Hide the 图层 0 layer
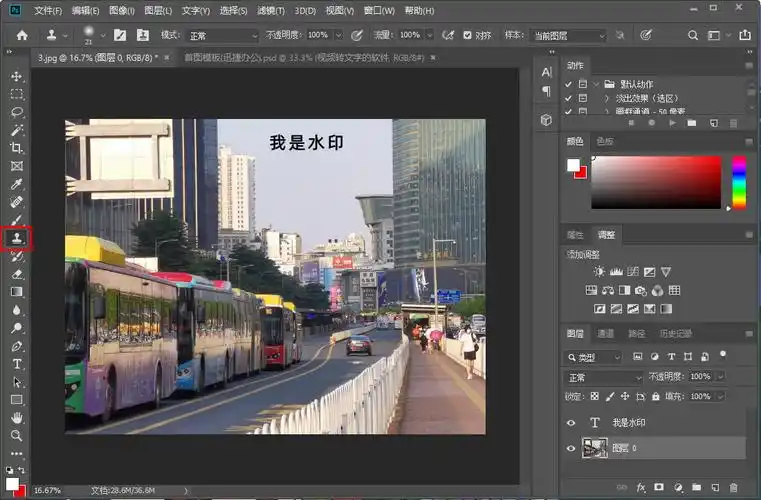The image size is (761, 500). tap(572, 449)
